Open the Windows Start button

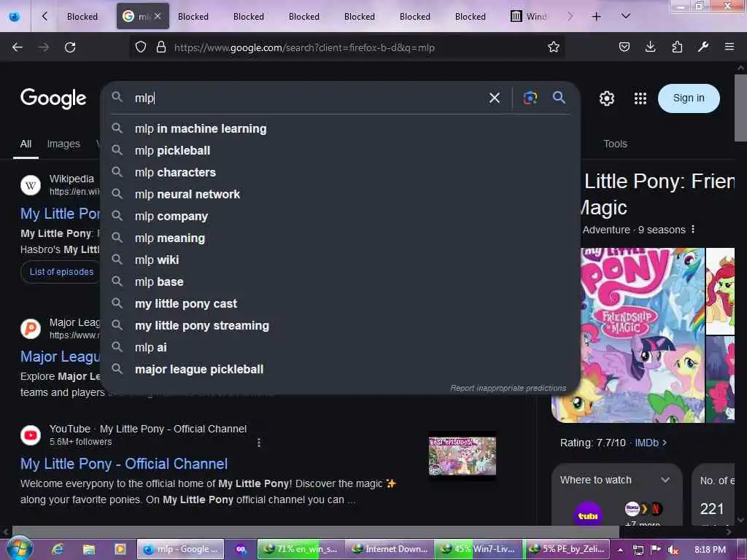tap(20, 548)
